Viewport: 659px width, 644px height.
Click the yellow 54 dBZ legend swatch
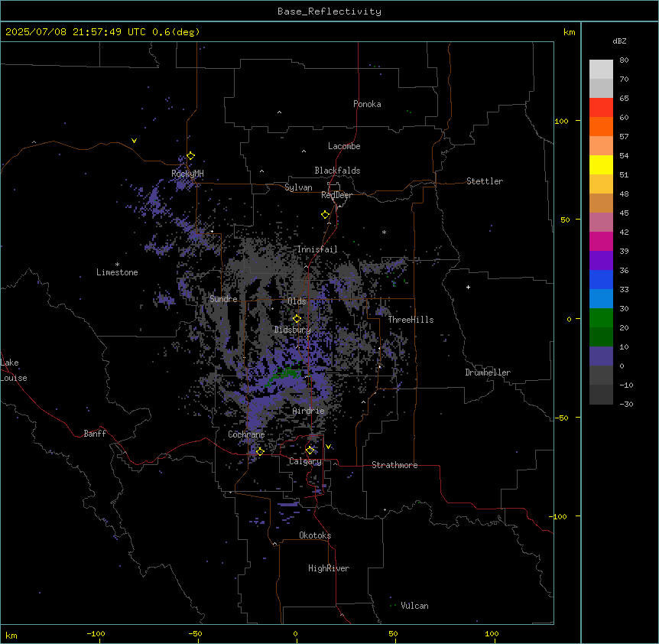point(601,164)
